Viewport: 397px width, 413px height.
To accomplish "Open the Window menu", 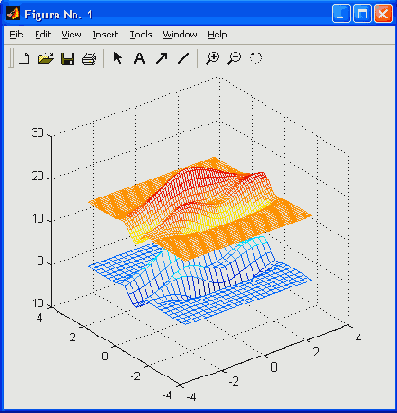I will [x=180, y=34].
